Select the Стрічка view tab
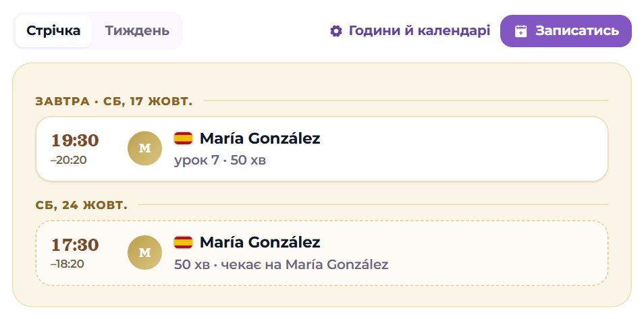The image size is (644, 319). [x=53, y=31]
